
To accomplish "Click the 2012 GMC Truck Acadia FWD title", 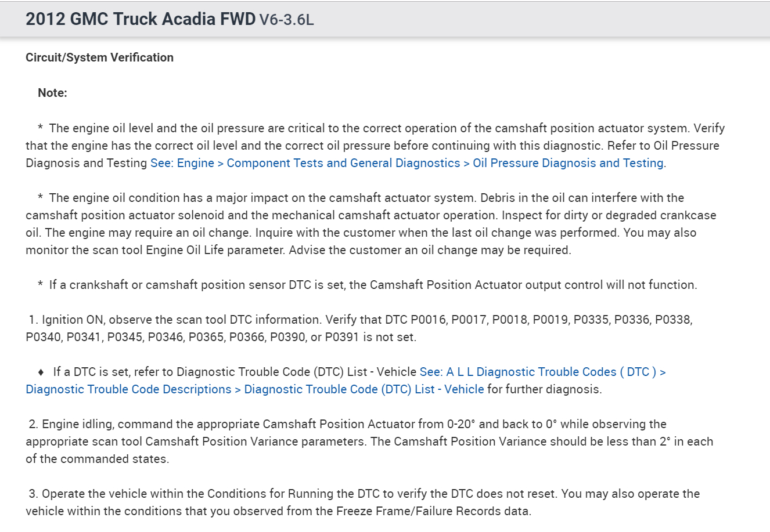I will [x=141, y=19].
